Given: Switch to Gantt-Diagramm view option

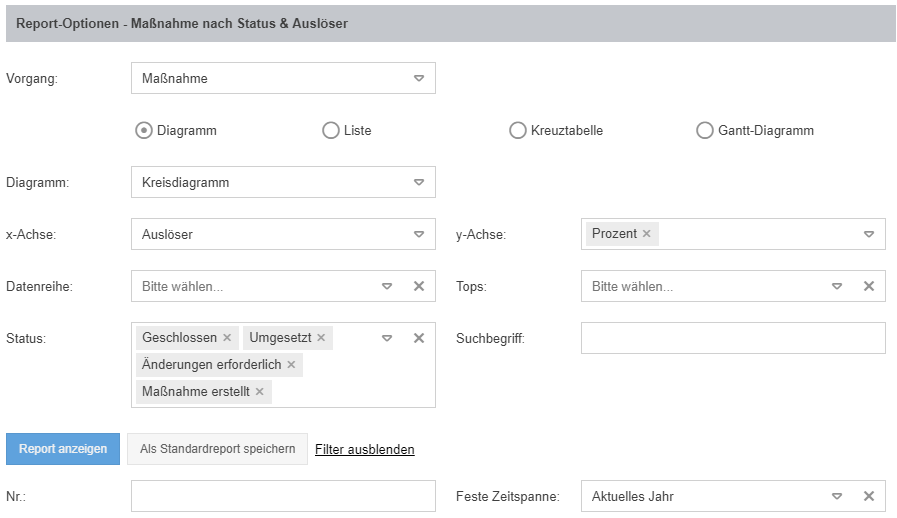Looking at the screenshot, I should (703, 130).
